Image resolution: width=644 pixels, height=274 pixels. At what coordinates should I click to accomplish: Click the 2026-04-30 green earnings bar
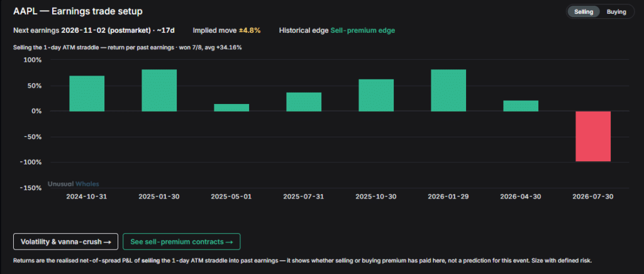[521, 106]
